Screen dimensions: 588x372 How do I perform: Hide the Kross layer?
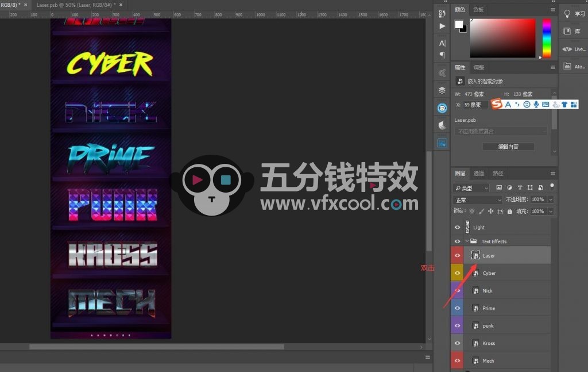tap(457, 343)
